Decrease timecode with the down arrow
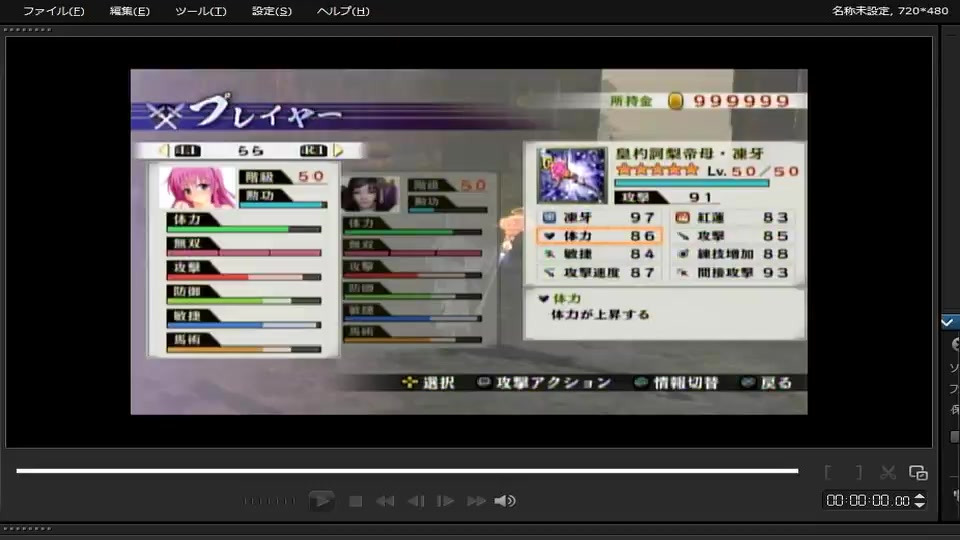960x540 pixels. 919,504
